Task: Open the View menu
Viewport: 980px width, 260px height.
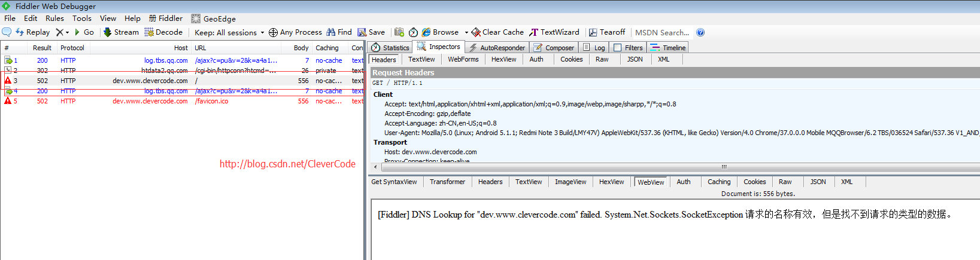Action: (x=108, y=19)
